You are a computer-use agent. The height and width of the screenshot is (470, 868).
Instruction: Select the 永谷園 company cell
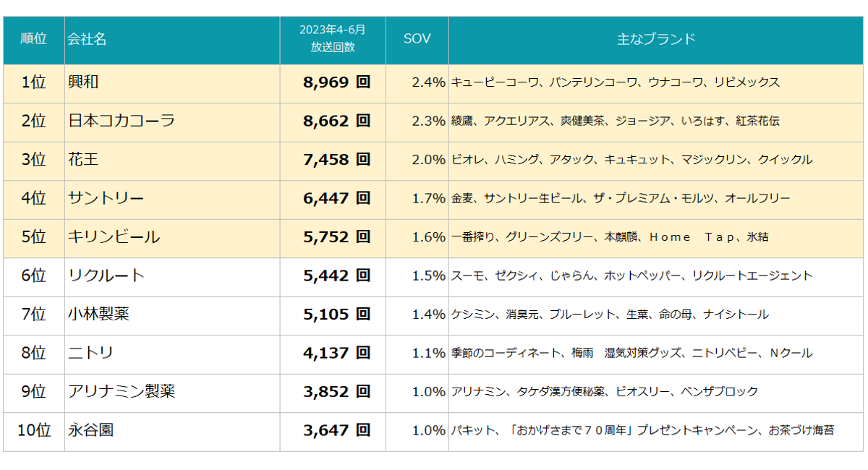(90, 430)
